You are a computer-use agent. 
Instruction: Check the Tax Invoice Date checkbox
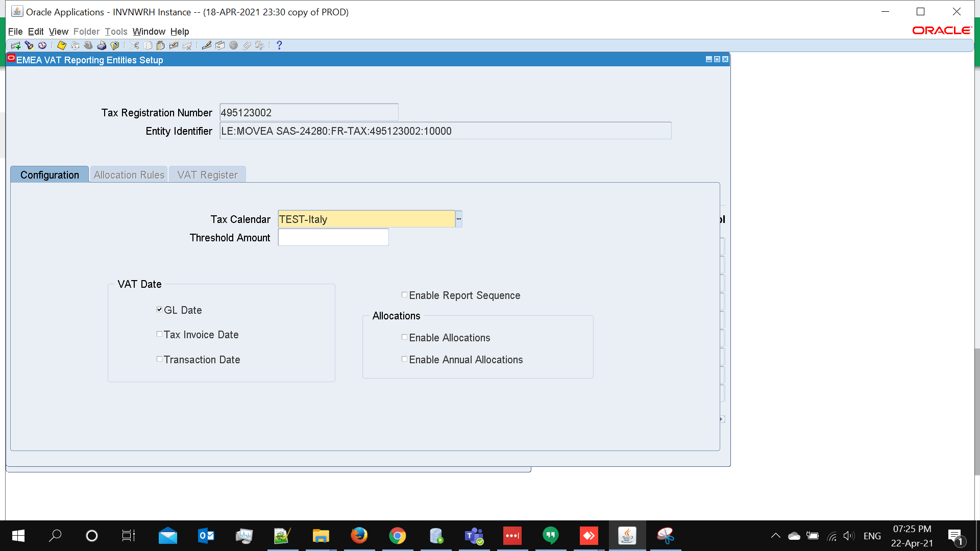tap(159, 334)
